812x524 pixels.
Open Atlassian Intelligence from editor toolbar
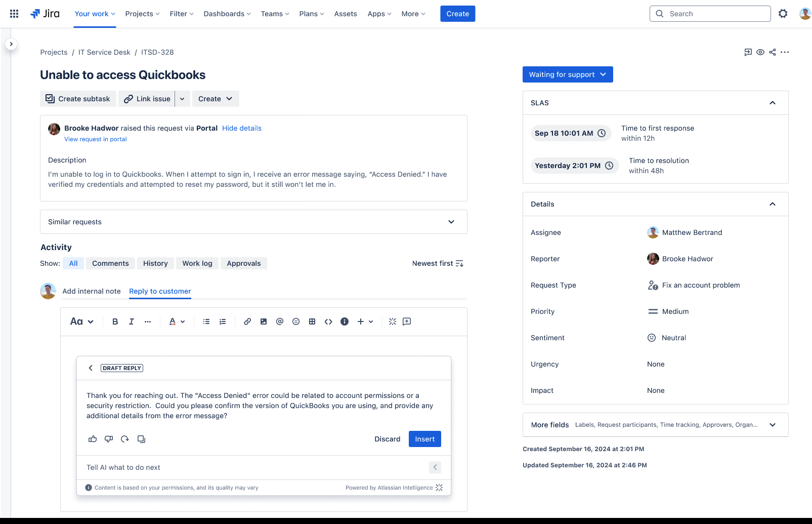(393, 321)
